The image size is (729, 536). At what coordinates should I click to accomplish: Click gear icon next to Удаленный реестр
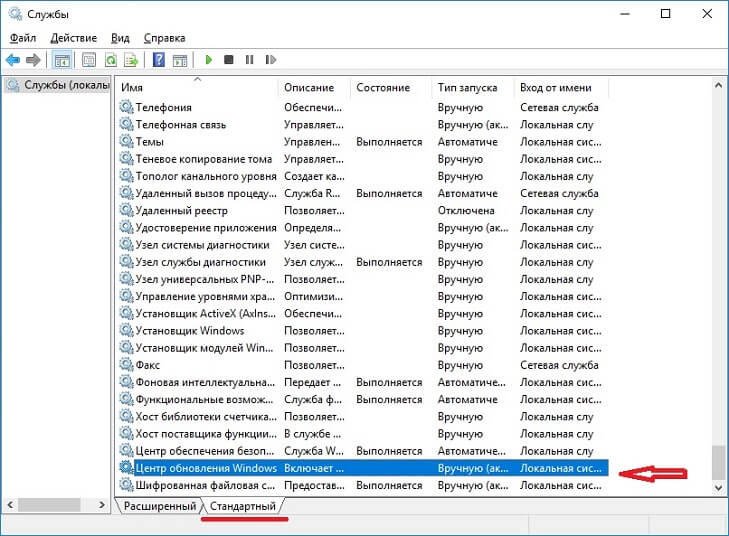tap(126, 210)
